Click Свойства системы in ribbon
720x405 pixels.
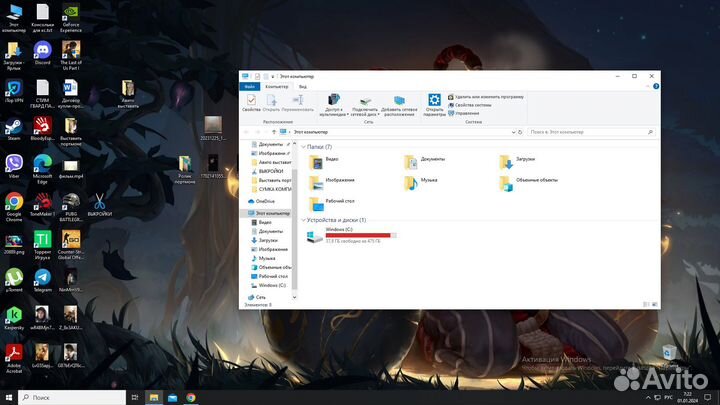click(x=470, y=105)
